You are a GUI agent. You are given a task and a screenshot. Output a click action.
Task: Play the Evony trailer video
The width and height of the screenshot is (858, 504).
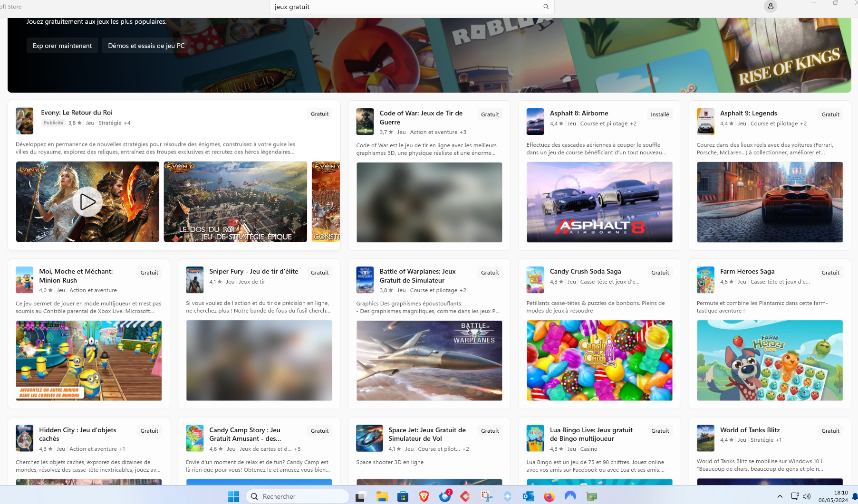[x=87, y=202]
